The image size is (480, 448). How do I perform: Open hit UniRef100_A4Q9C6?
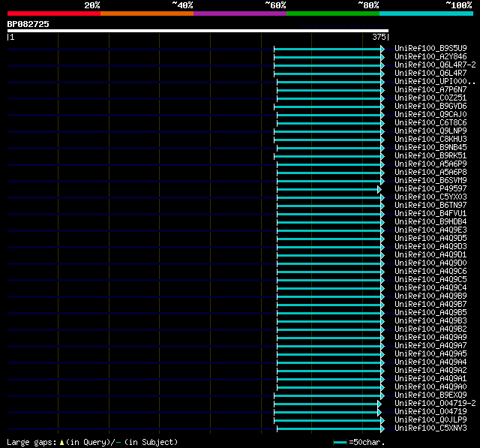point(430,272)
